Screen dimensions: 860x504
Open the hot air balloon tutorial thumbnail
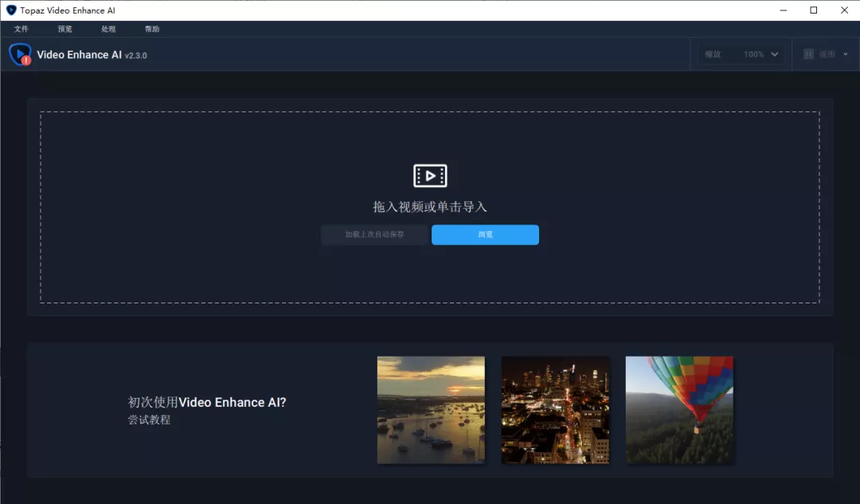(679, 410)
